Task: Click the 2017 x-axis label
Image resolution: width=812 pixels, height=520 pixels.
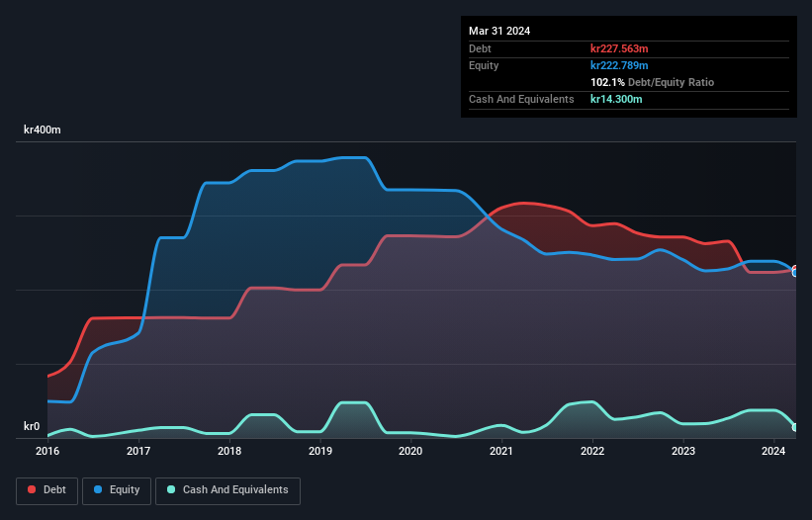Action: point(138,451)
